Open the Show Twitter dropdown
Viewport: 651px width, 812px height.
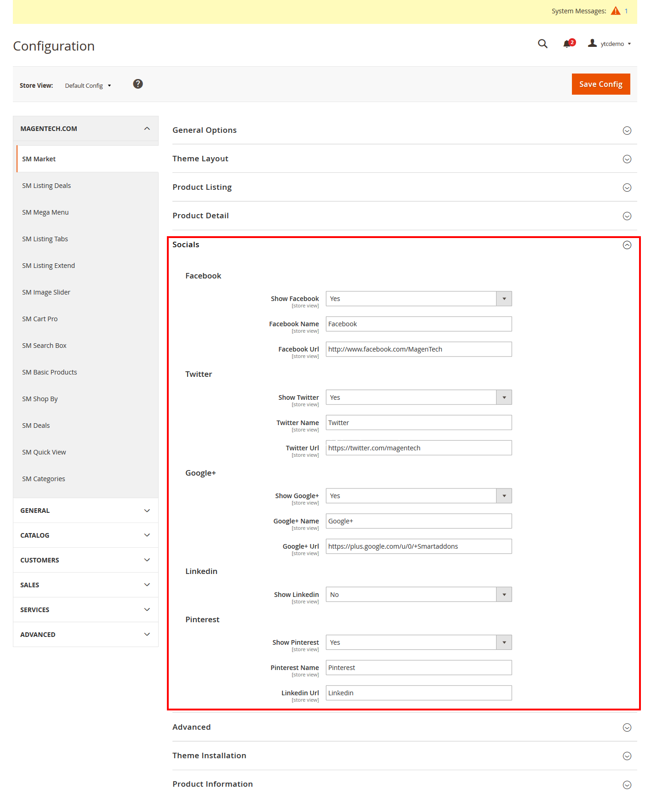(x=418, y=397)
